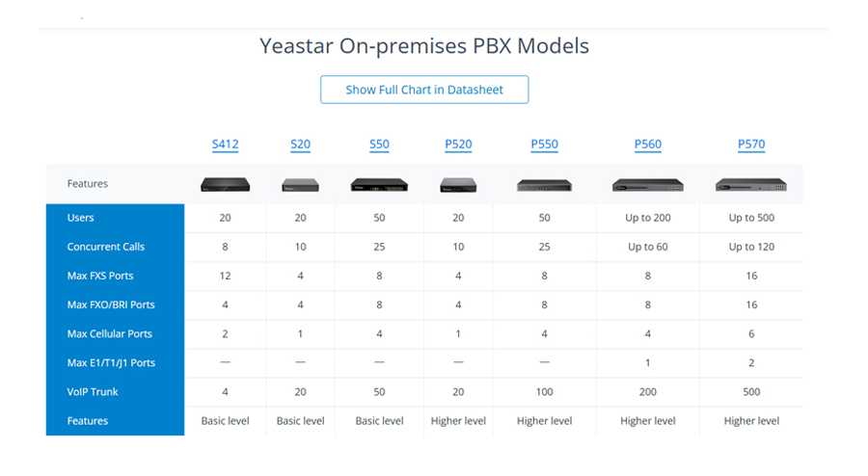Click the VoIP Trunk row label
The width and height of the screenshot is (868, 476).
pos(93,392)
